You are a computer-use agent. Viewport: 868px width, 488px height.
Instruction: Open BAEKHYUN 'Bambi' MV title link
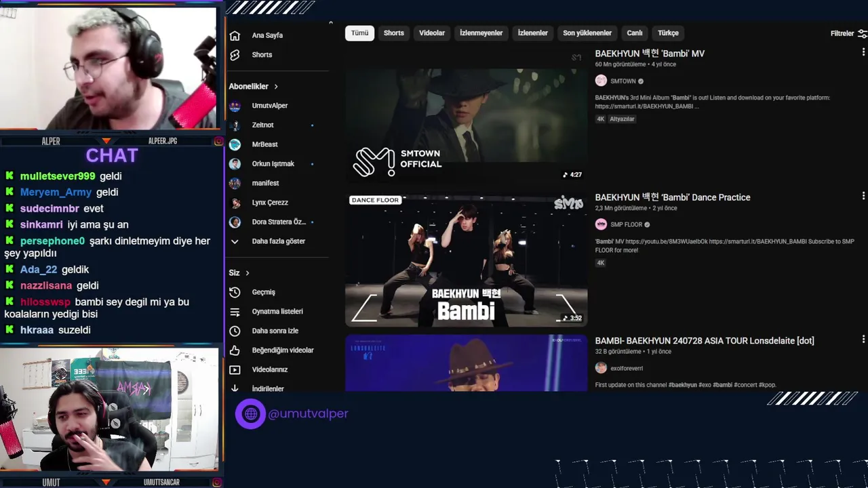pyautogui.click(x=650, y=54)
